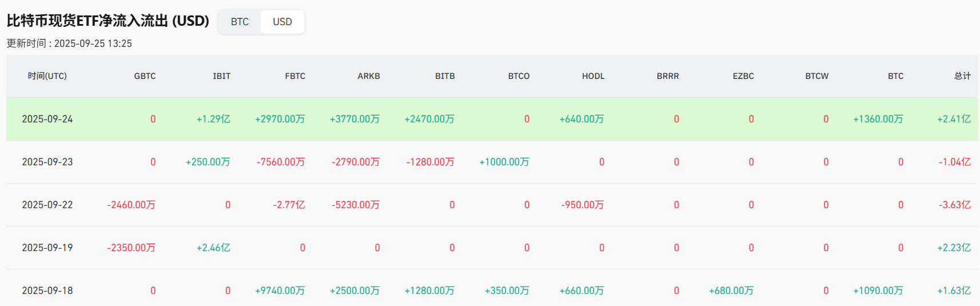980x306 pixels.
Task: Click the 时间(UTC) column header
Action: [47, 76]
